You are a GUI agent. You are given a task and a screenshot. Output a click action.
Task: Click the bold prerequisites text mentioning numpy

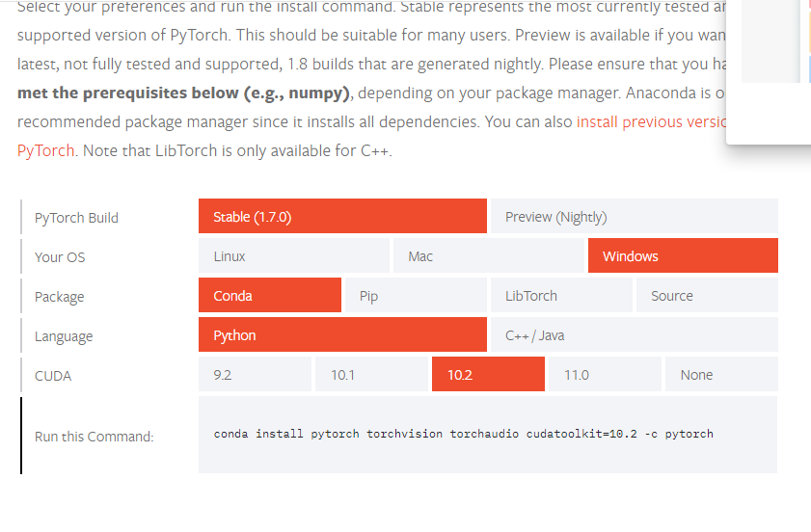pos(184,93)
